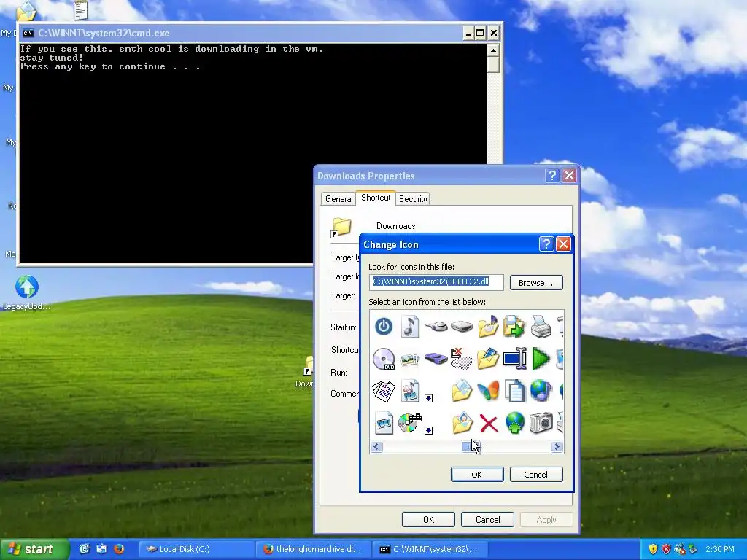Choose the stacked photos icon
This screenshot has height=560, width=747.
pos(410,359)
